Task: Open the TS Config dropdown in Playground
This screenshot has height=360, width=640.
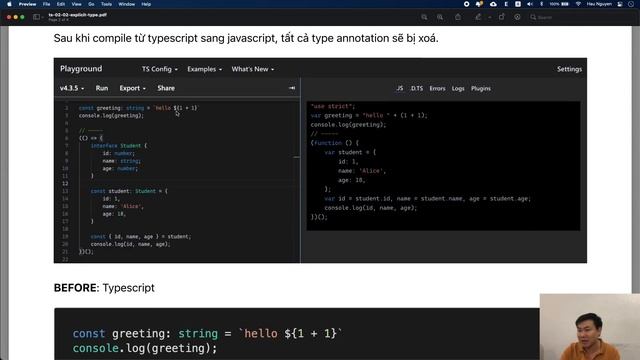Action: click(x=160, y=69)
